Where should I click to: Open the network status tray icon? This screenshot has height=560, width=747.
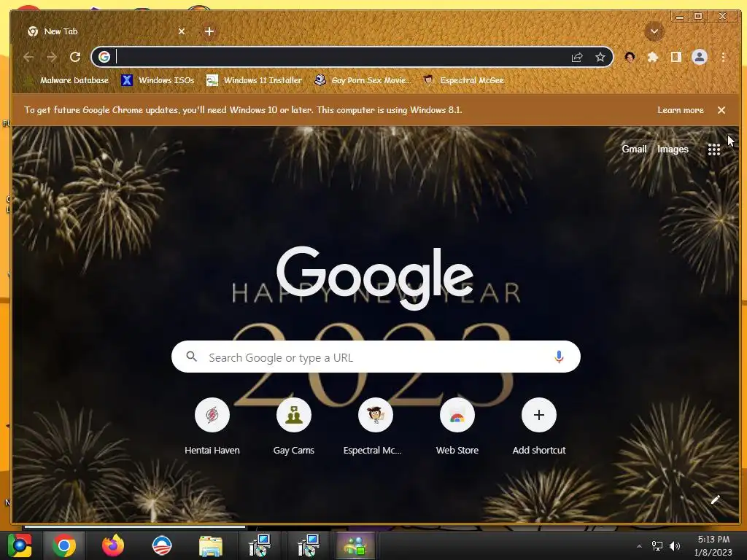click(x=657, y=546)
